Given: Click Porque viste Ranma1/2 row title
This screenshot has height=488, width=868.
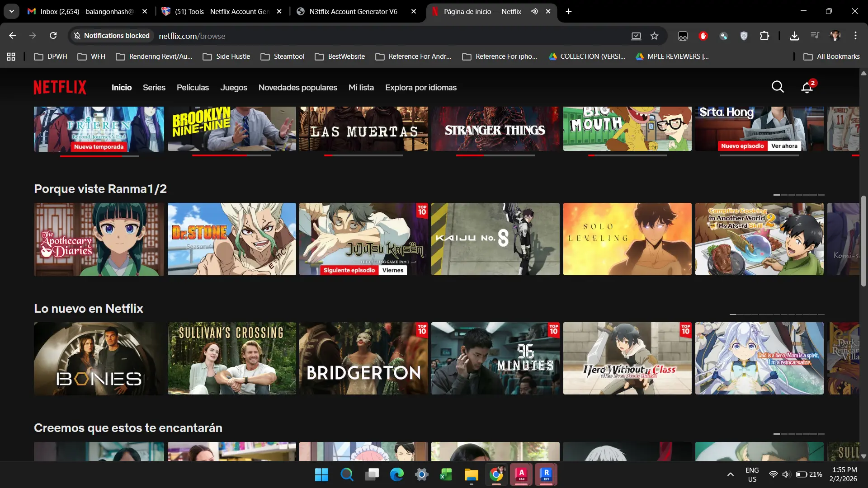Looking at the screenshot, I should [100, 189].
